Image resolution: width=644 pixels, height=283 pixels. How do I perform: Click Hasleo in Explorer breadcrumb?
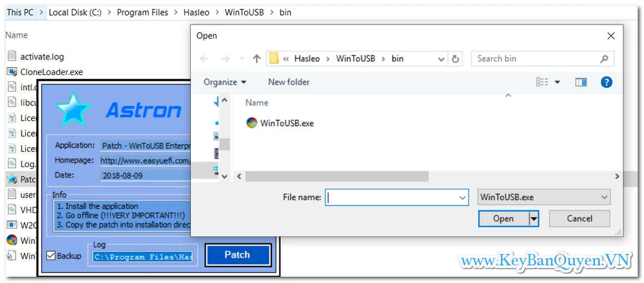coord(196,12)
